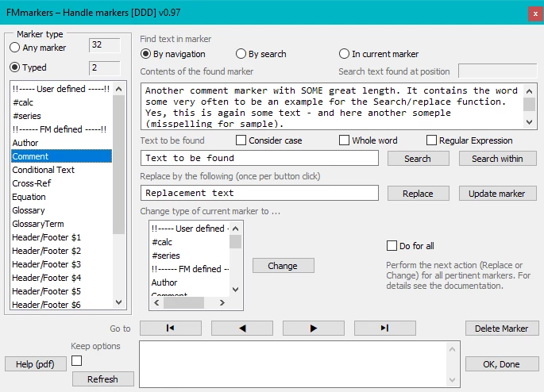The height and width of the screenshot is (392, 544).
Task: Close the FMmarkers dialog window
Action: 536,14
